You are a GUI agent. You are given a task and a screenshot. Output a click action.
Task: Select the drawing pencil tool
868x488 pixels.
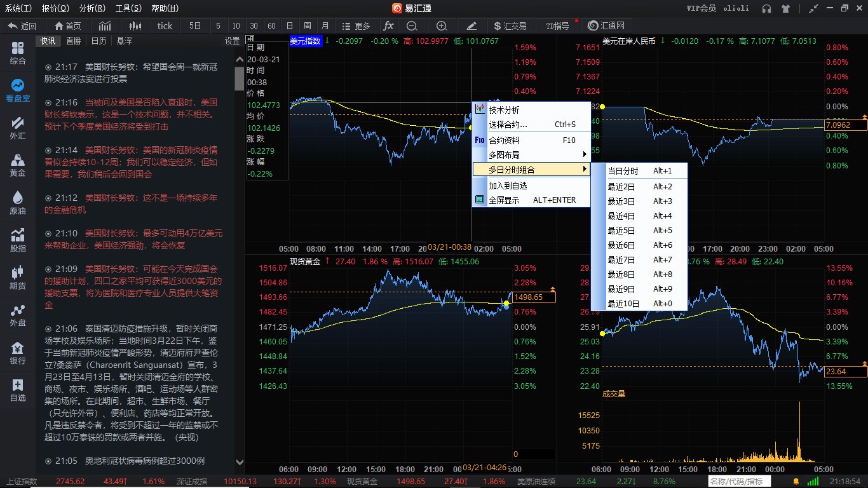[x=471, y=26]
